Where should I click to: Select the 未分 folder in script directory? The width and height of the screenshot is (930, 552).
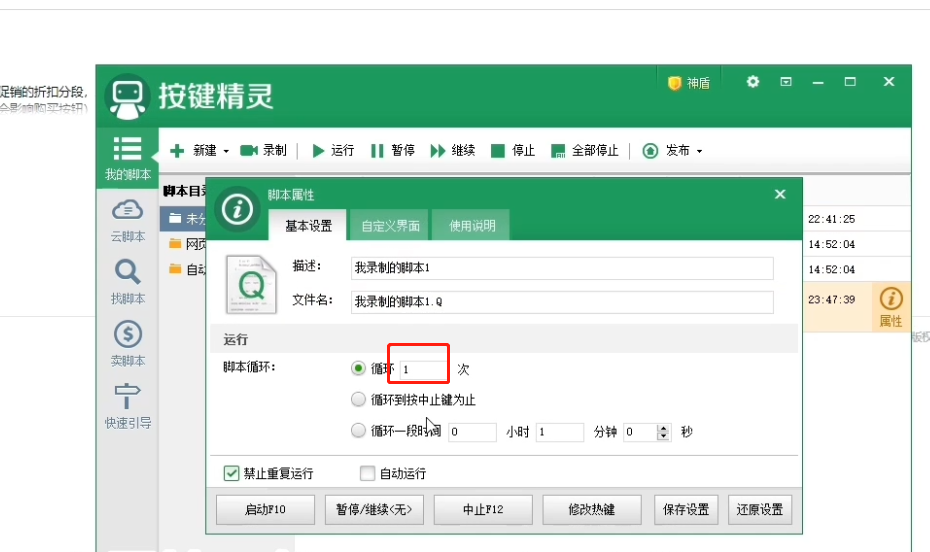[x=183, y=218]
